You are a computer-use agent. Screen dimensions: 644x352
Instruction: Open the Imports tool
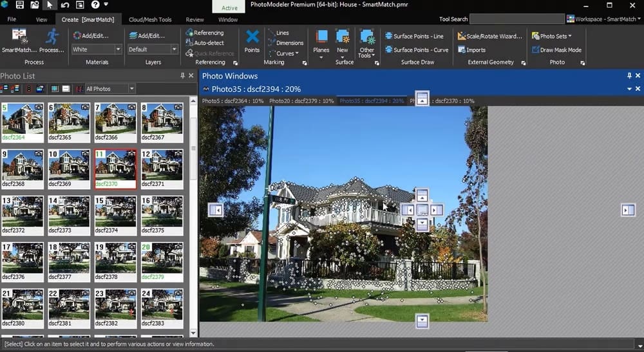click(x=472, y=50)
